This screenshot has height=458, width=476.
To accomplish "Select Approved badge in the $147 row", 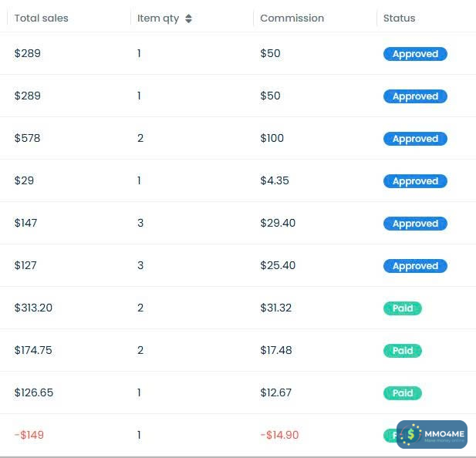I will [415, 224].
